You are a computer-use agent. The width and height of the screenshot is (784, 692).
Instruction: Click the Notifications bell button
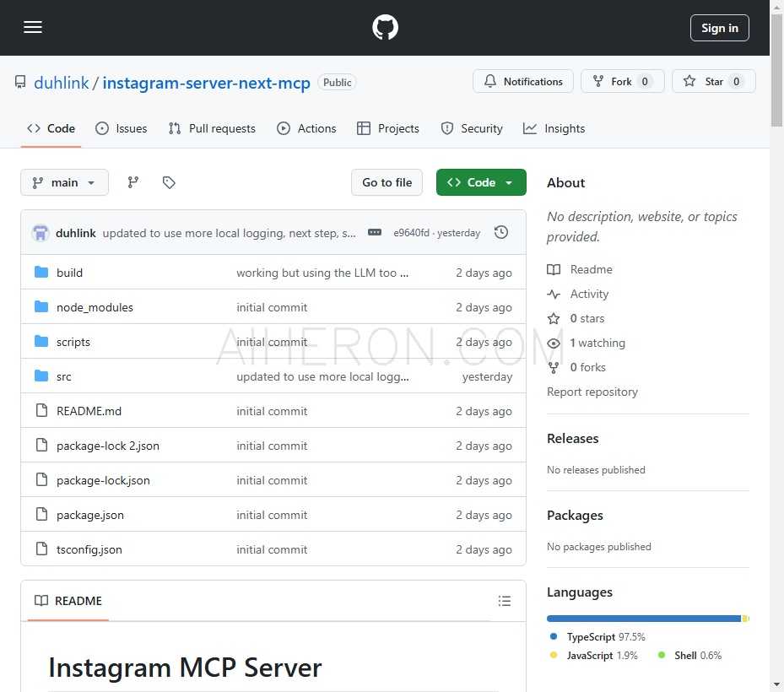point(523,82)
